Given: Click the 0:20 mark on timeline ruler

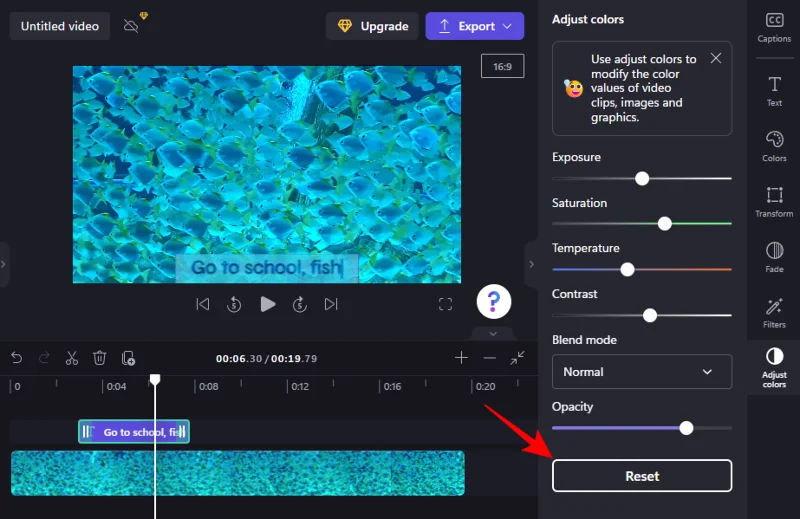Looking at the screenshot, I should pos(485,386).
